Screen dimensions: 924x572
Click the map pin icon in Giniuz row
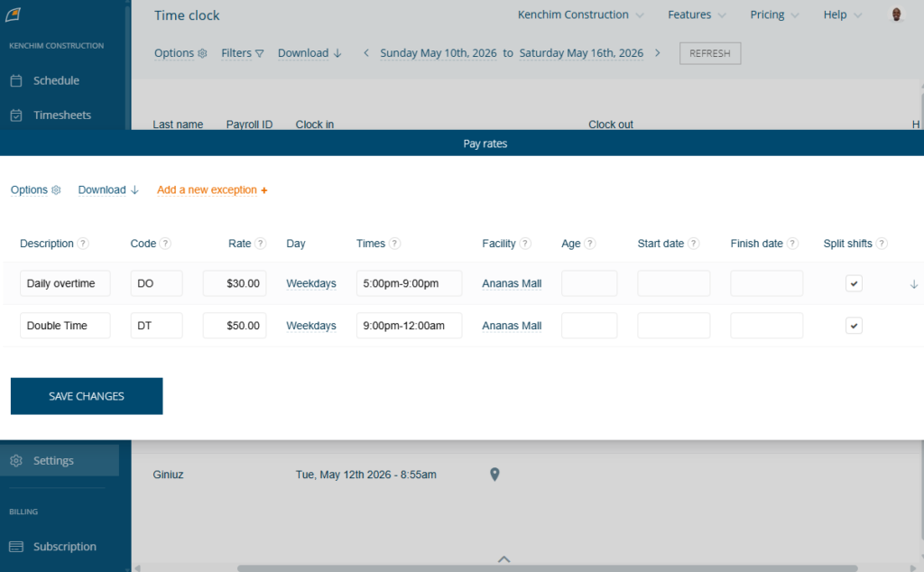(x=495, y=475)
